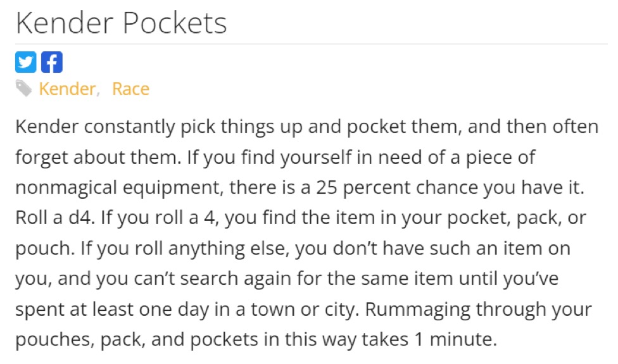Share the page via the Facebook icon

52,62
